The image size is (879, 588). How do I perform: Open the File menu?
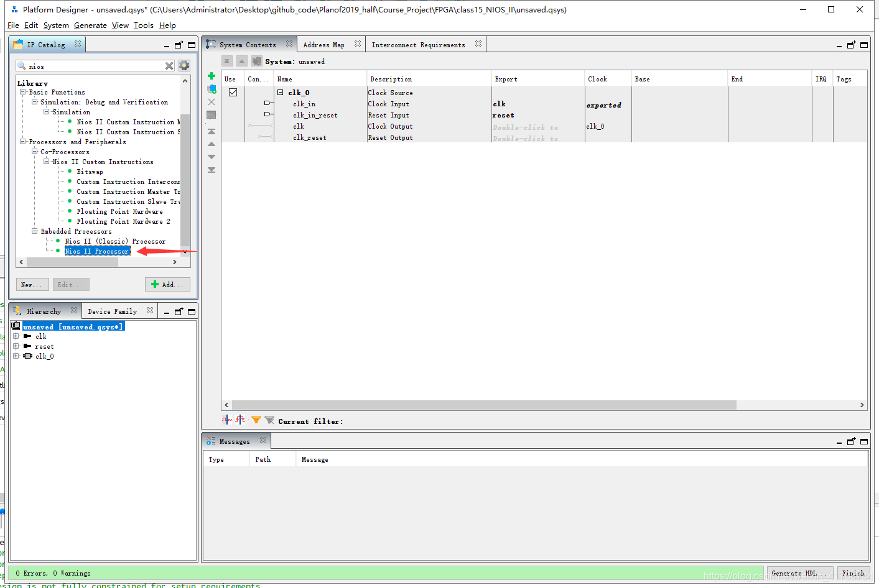coord(13,25)
